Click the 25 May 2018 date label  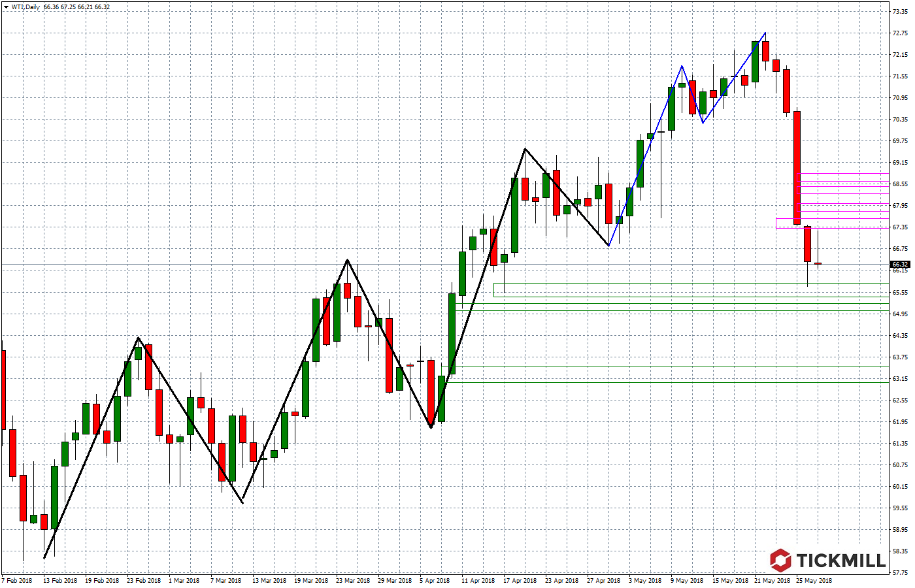coord(814,580)
